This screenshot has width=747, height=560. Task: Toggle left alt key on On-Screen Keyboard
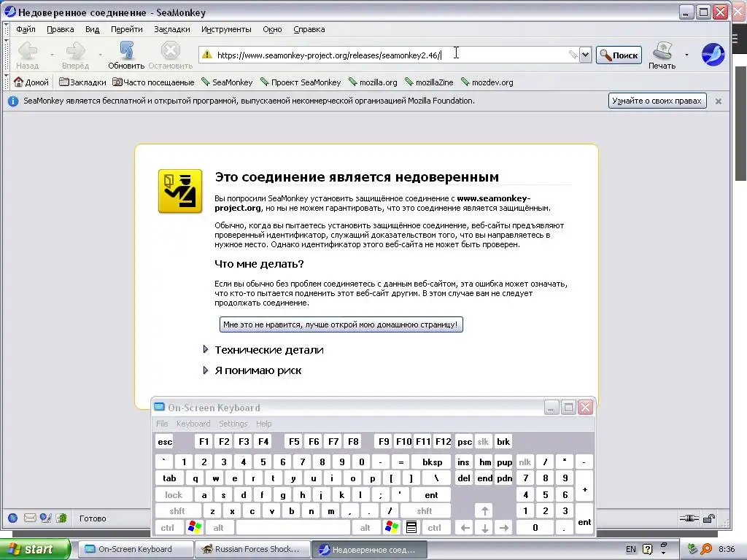pos(219,528)
